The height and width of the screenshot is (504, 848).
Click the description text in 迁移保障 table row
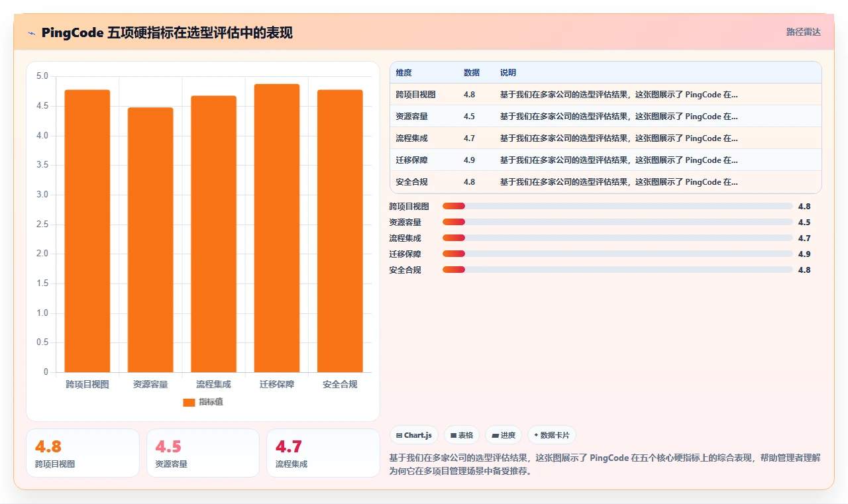coord(619,160)
